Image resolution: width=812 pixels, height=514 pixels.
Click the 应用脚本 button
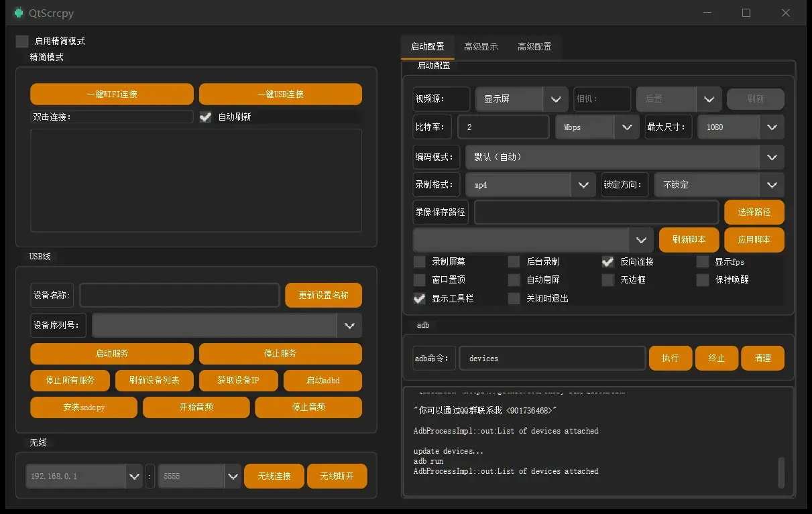pyautogui.click(x=754, y=239)
